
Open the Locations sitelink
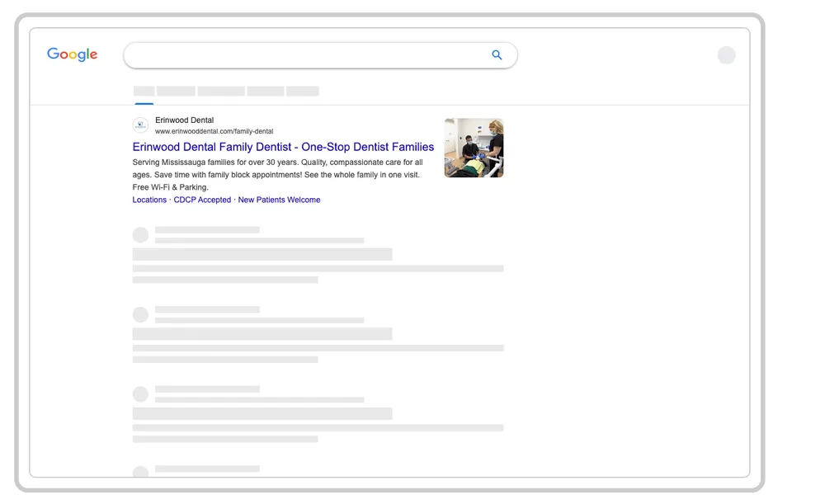click(x=149, y=200)
